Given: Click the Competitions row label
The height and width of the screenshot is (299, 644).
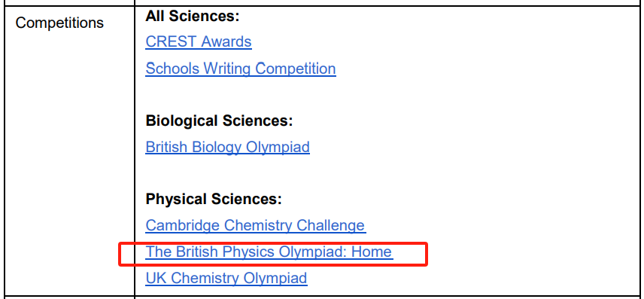Looking at the screenshot, I should pos(59,23).
